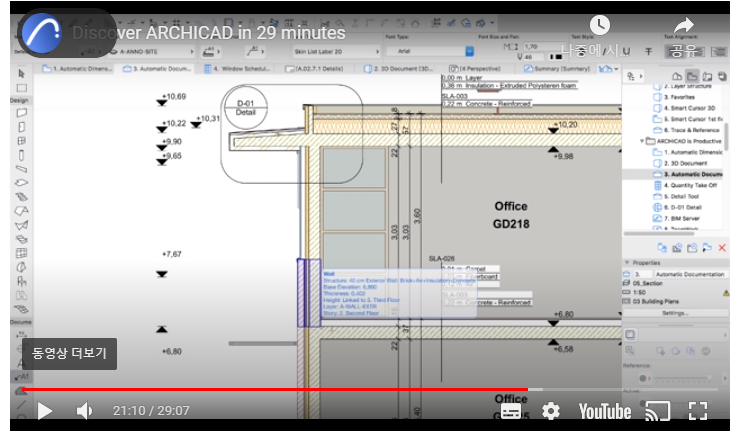Select the Column tool in the toolbox
This screenshot has height=433, width=733.
(22, 155)
